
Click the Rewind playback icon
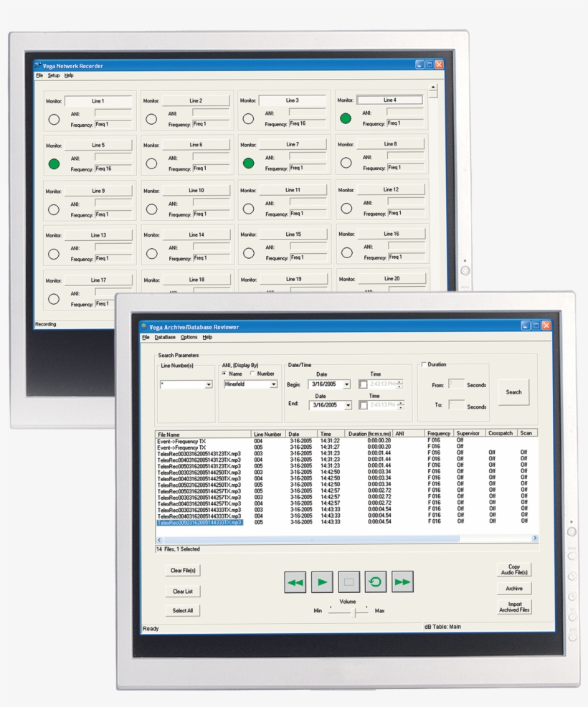pos(294,582)
